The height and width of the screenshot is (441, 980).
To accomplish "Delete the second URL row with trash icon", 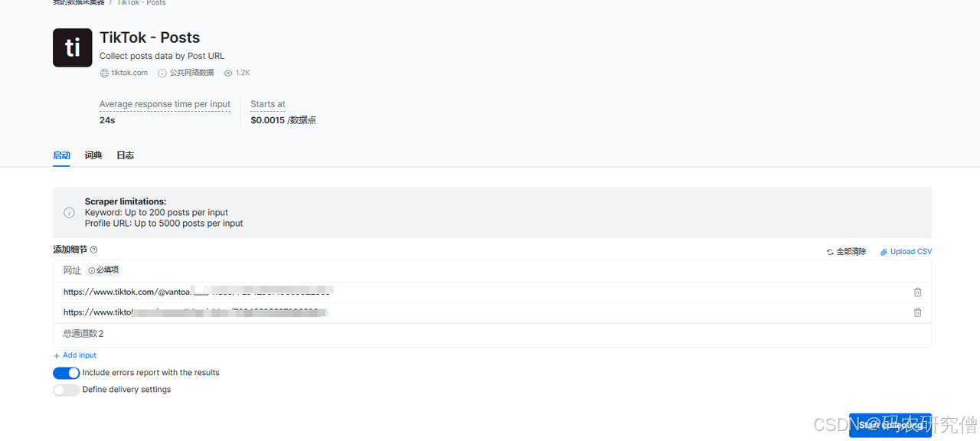I will (917, 312).
